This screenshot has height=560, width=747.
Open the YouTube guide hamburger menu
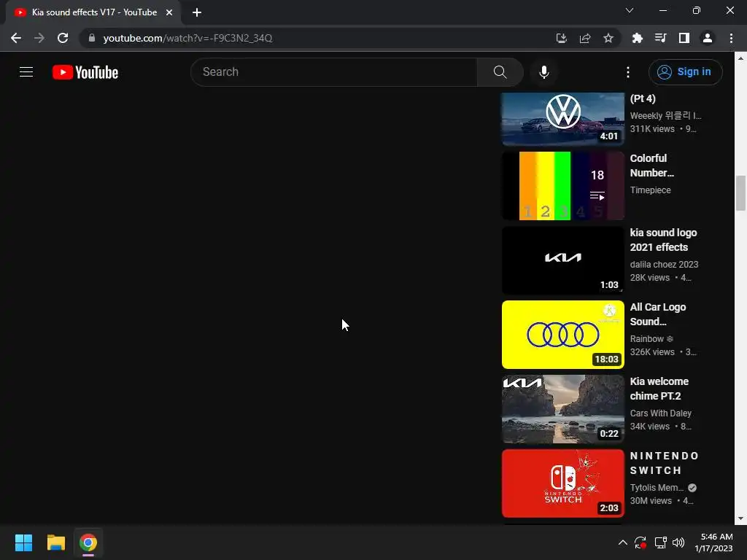26,72
